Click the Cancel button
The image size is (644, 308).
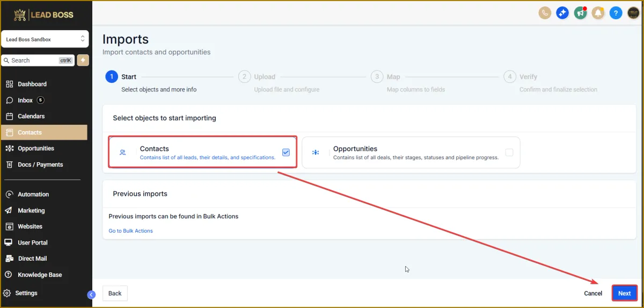click(593, 293)
